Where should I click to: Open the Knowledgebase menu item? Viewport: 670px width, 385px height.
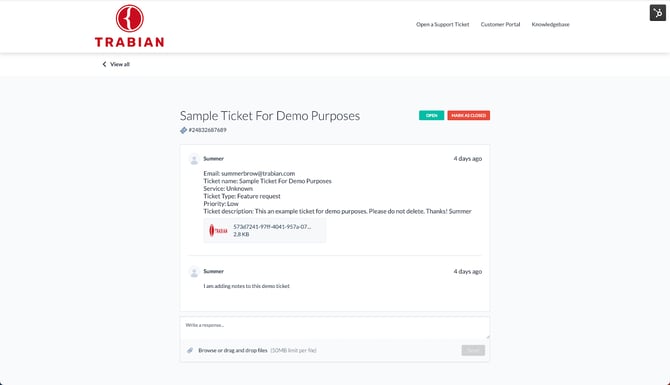550,24
